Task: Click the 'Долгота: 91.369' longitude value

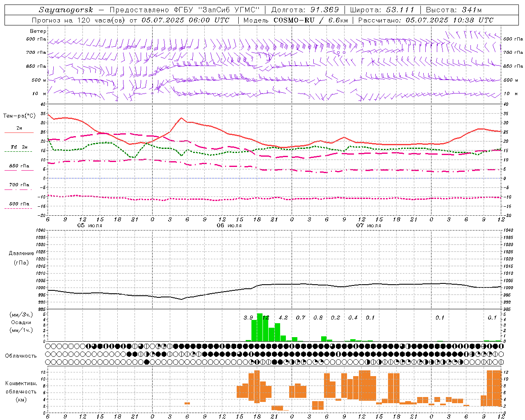Action: click(305, 10)
